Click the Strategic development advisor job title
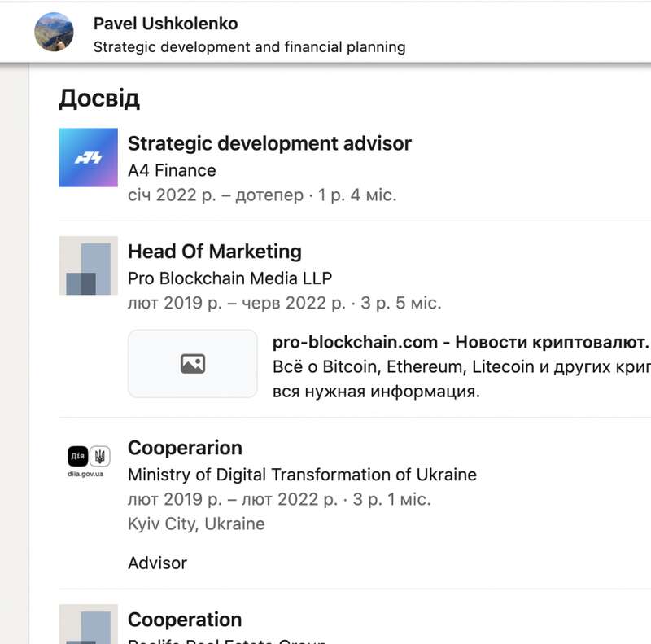Screen dimensions: 651x644 click(269, 143)
